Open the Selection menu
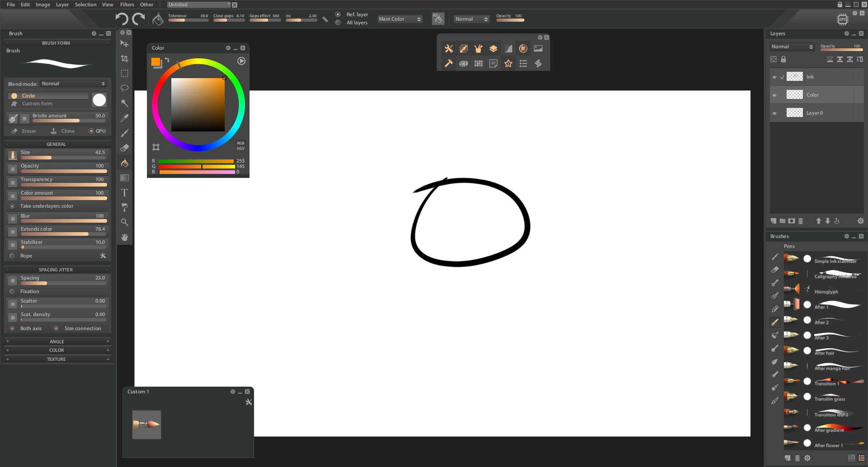868x467 pixels. [x=85, y=5]
